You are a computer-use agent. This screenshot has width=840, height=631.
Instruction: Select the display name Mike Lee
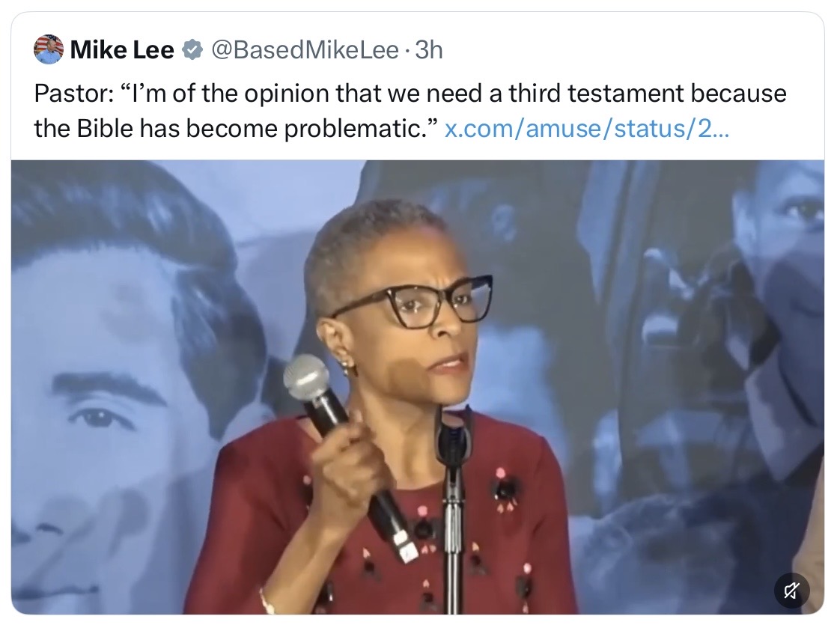(122, 50)
